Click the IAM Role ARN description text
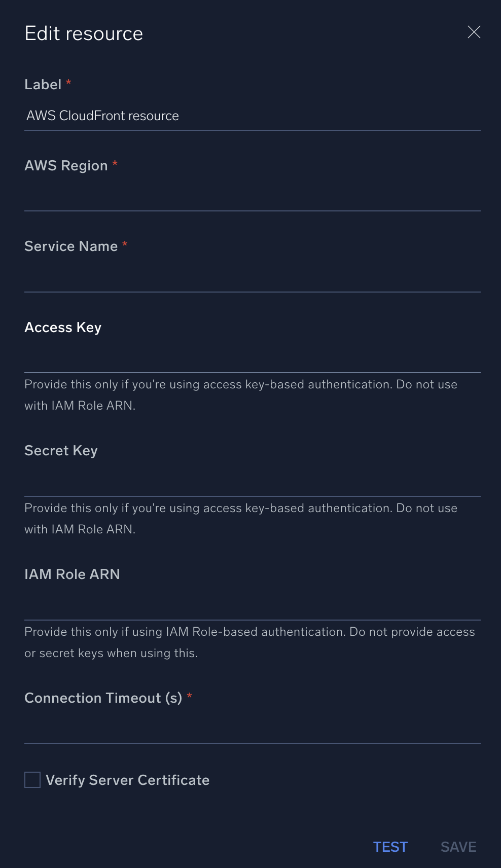This screenshot has width=501, height=868. coord(249,642)
